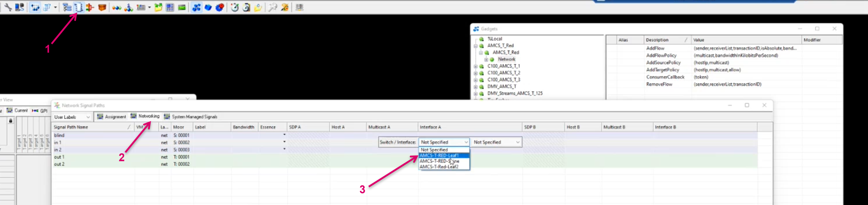Open Essence dropdown for the blind row

point(284,135)
